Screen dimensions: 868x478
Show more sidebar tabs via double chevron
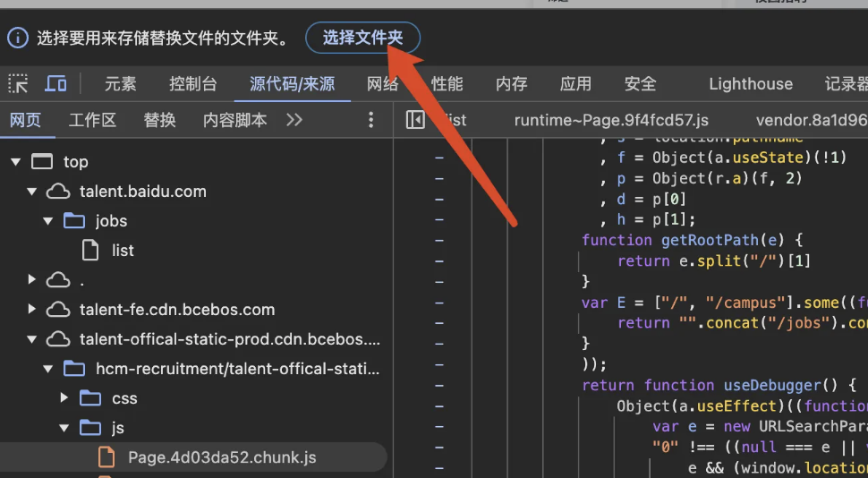[x=294, y=120]
